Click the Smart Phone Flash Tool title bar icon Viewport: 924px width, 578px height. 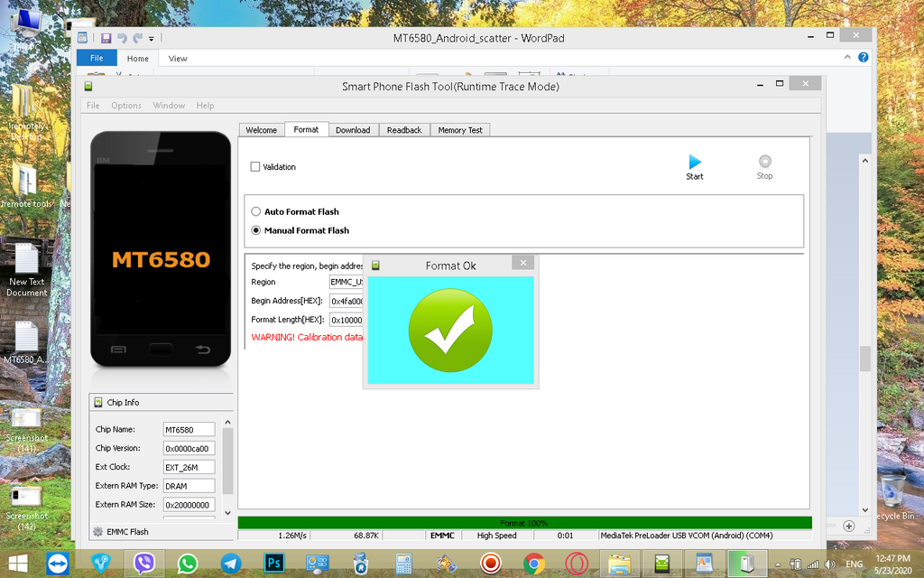coord(88,87)
